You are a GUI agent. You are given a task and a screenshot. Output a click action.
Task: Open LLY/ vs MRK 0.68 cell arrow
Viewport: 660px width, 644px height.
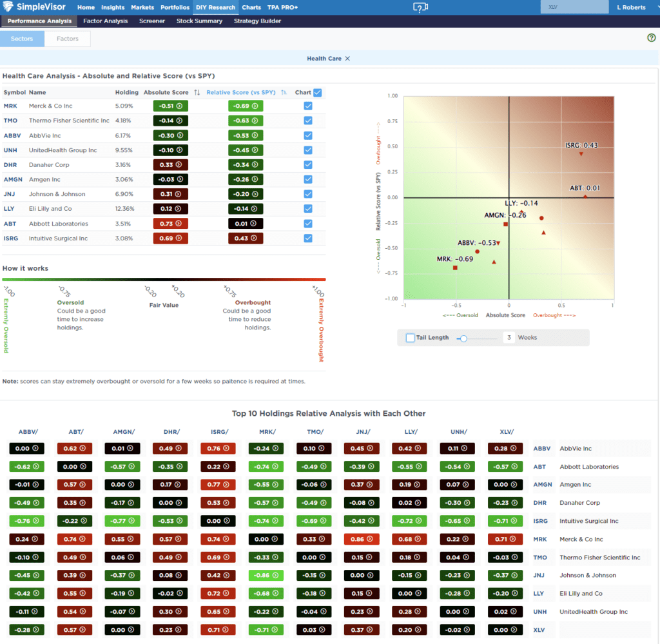tap(418, 539)
